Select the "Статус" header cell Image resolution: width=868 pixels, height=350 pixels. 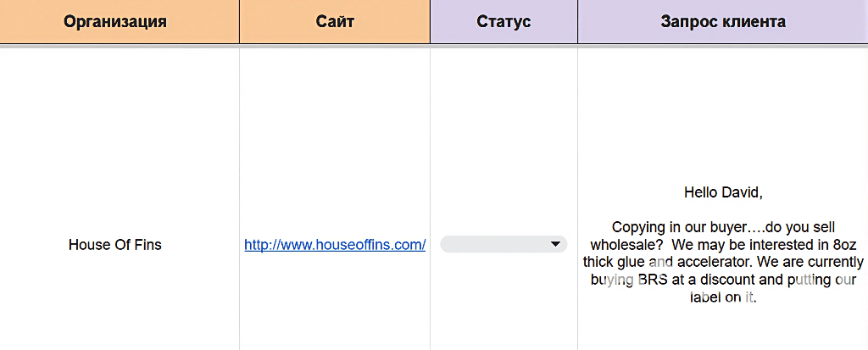(504, 21)
